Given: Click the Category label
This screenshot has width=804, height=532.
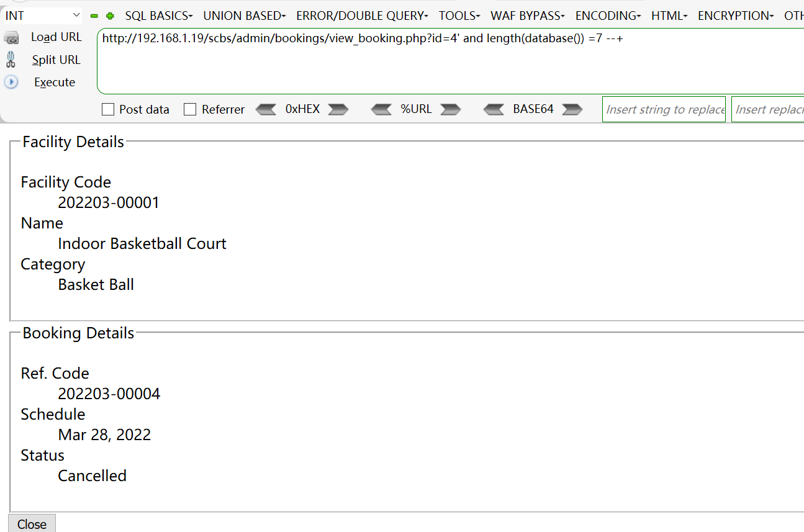Looking at the screenshot, I should (53, 264).
